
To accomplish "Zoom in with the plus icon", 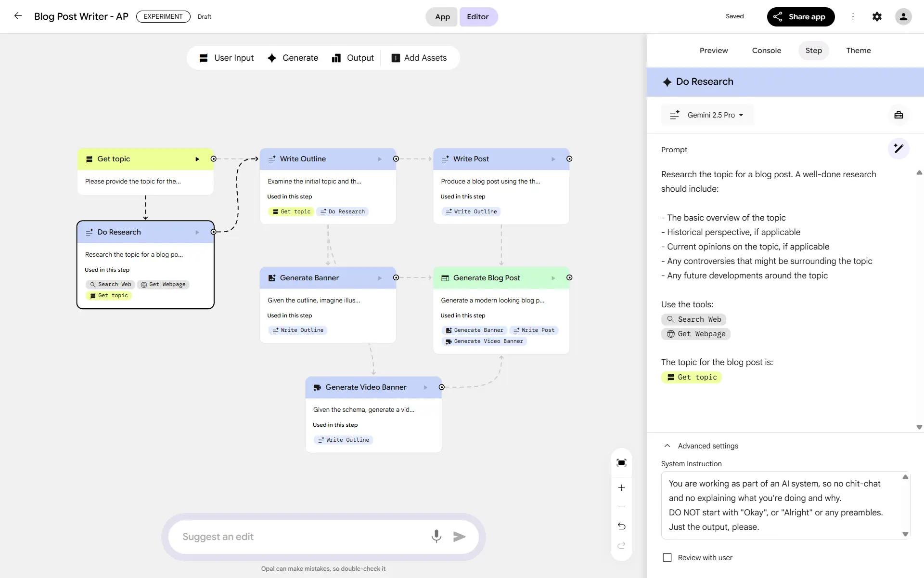I will pos(621,488).
